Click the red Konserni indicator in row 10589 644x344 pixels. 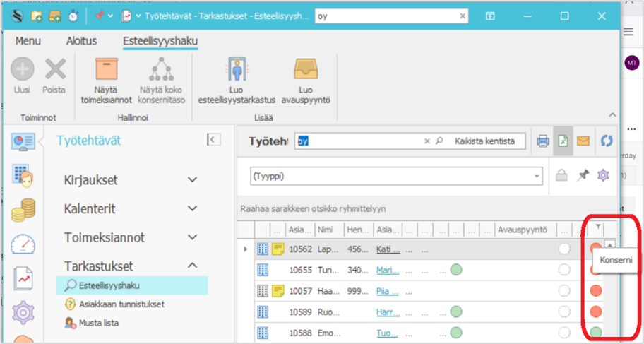click(595, 311)
